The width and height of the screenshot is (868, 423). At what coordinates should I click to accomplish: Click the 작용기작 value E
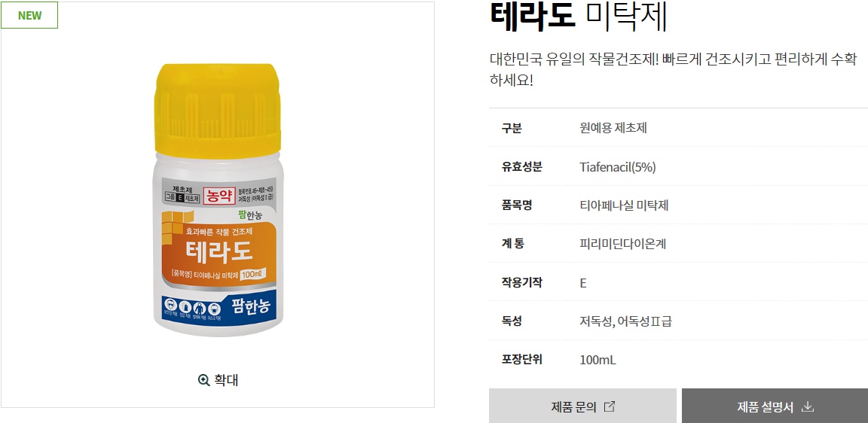pos(583,283)
